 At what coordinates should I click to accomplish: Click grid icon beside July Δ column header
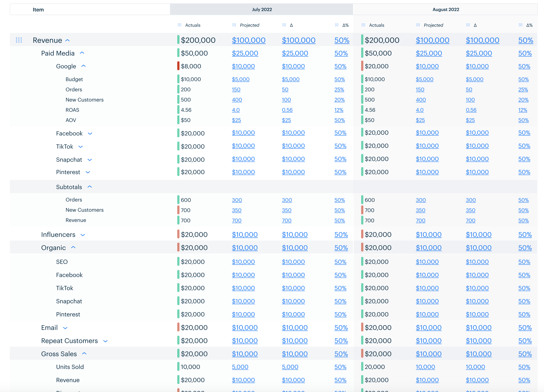tap(284, 25)
